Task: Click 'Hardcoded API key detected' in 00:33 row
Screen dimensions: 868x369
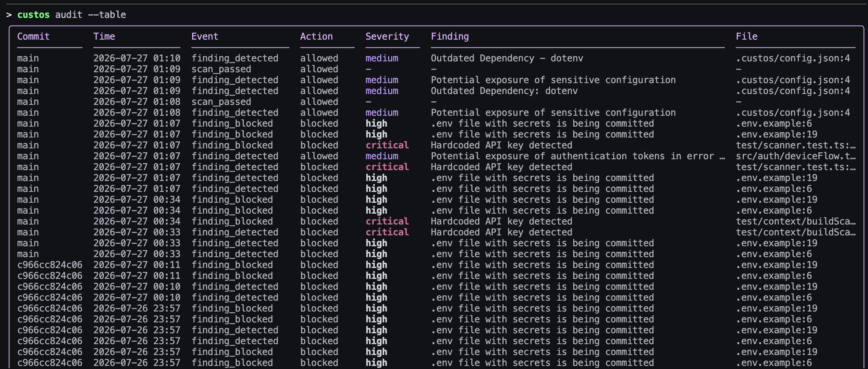Action: [x=502, y=232]
